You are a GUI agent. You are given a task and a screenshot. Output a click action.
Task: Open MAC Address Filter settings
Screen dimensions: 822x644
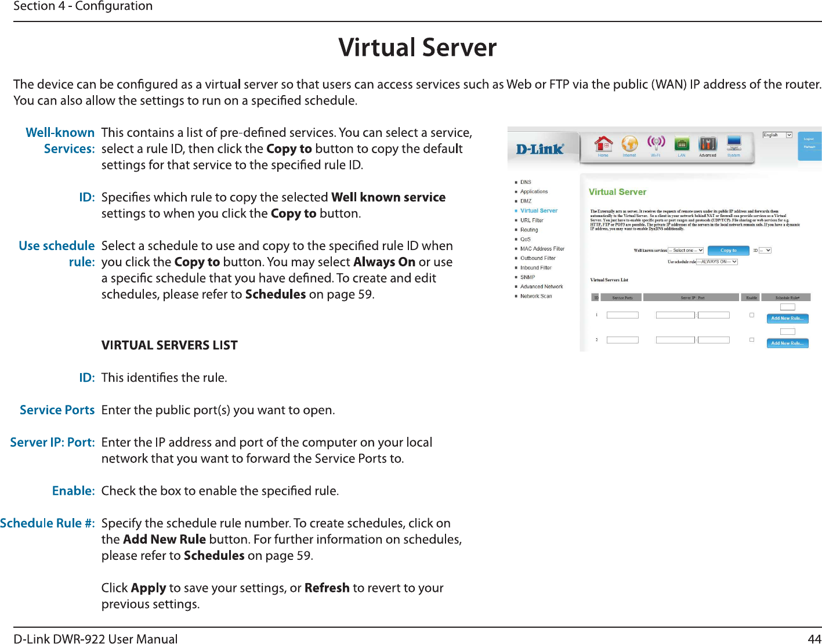tap(542, 249)
